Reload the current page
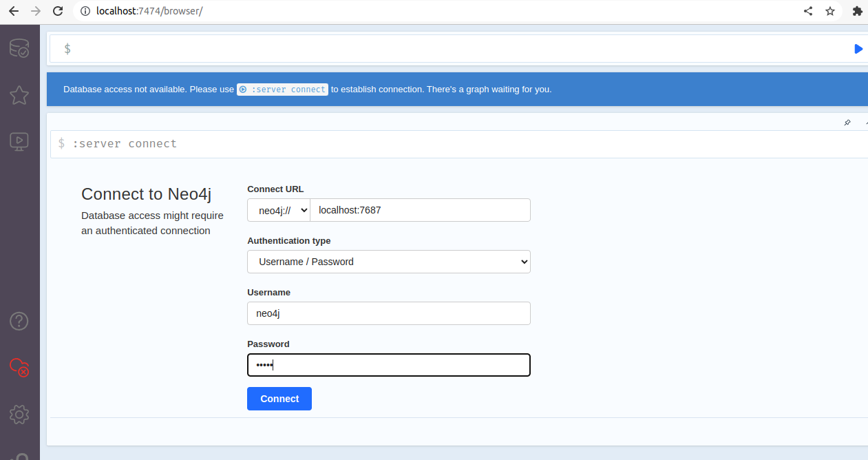Screen dimensions: 868x460 pos(57,11)
